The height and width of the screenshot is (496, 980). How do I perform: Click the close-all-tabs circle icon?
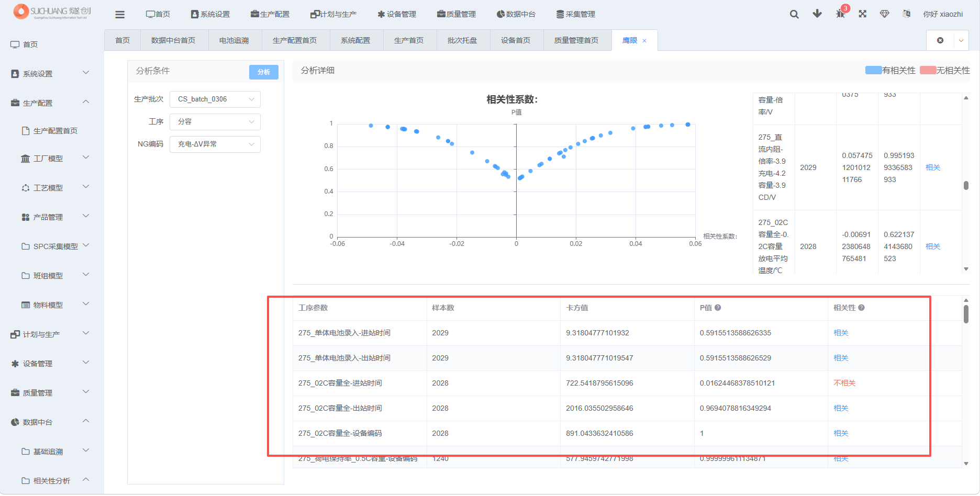tap(940, 40)
